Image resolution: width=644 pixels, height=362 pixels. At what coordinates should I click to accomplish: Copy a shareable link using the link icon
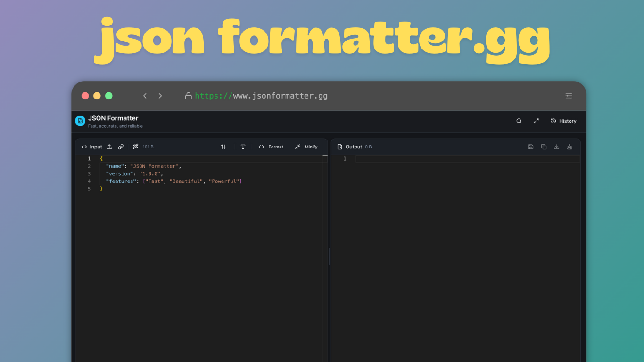121,147
